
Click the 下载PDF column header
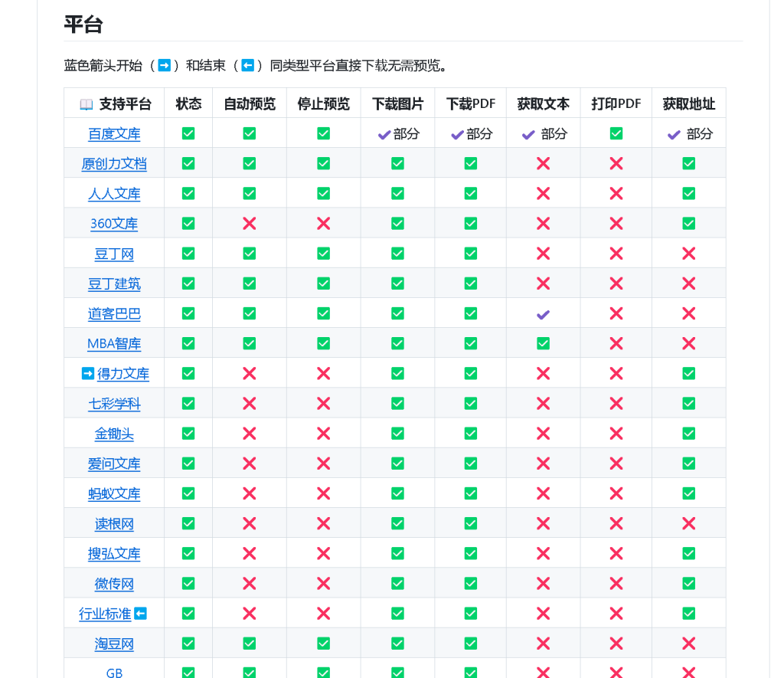pyautogui.click(x=471, y=103)
